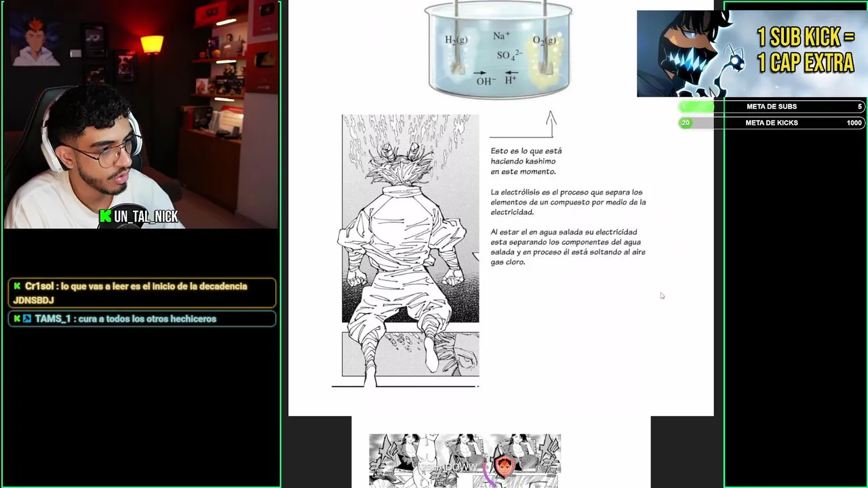Click the electrolysis beaker diagram
The height and width of the screenshot is (488, 868).
(x=499, y=49)
